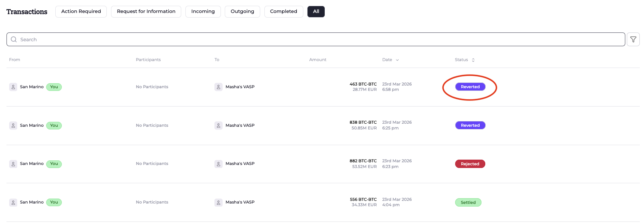Click the Rejected status badge
Image resolution: width=644 pixels, height=223 pixels.
pyautogui.click(x=470, y=164)
